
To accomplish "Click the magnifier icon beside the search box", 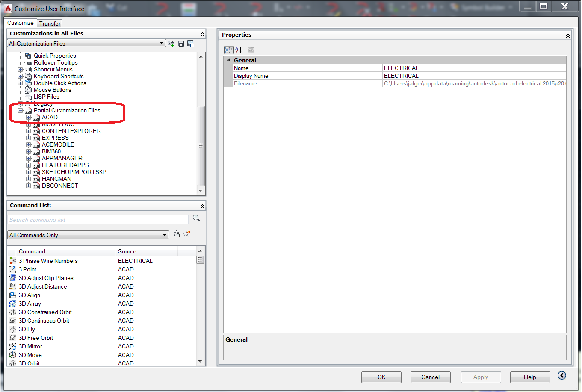I will click(x=196, y=218).
